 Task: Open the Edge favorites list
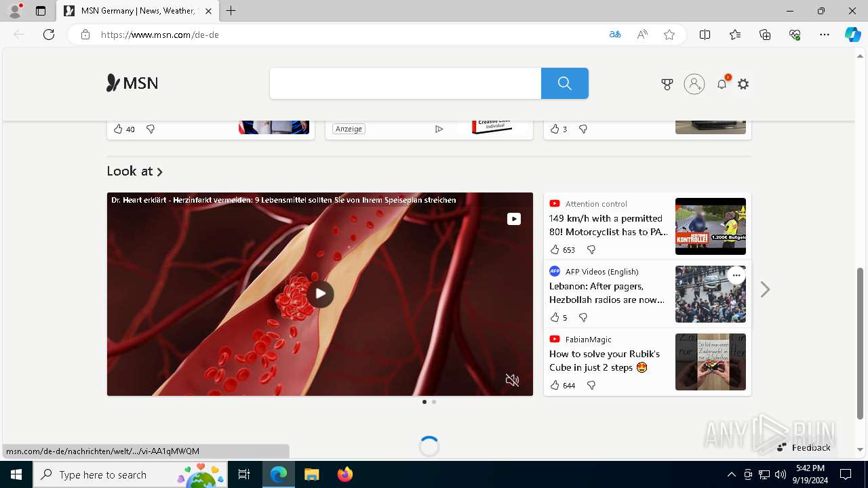[x=735, y=35]
